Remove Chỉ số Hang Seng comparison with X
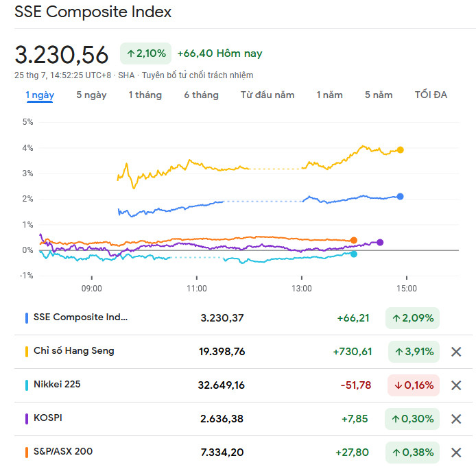This screenshot has height=469, width=476. pyautogui.click(x=456, y=352)
